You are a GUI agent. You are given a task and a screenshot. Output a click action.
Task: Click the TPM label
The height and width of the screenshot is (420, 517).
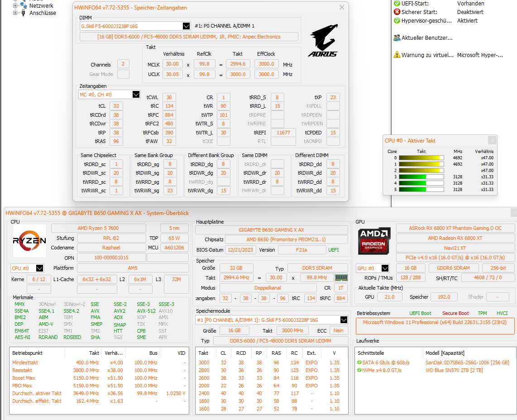pos(482,313)
